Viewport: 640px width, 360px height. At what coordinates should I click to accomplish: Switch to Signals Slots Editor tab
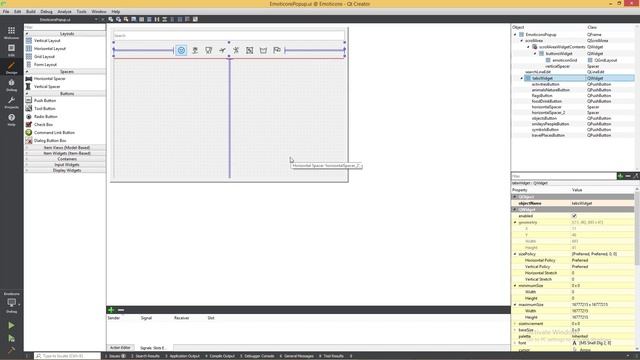coord(153,348)
